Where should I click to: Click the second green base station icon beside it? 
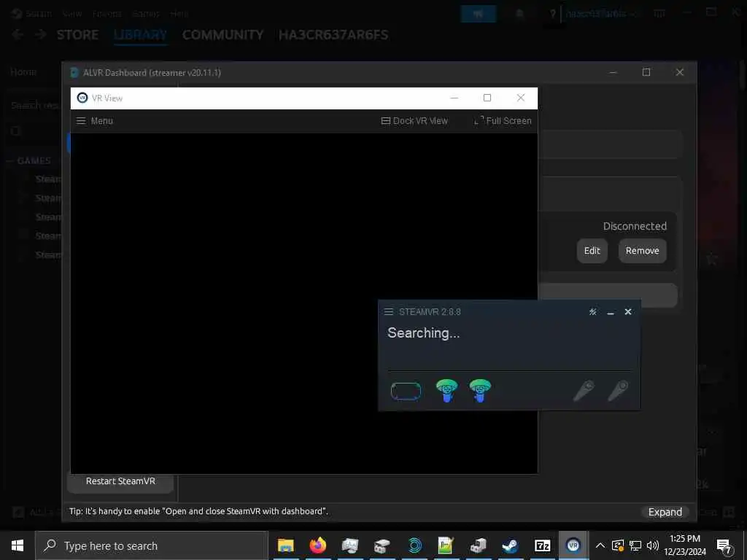click(x=480, y=391)
